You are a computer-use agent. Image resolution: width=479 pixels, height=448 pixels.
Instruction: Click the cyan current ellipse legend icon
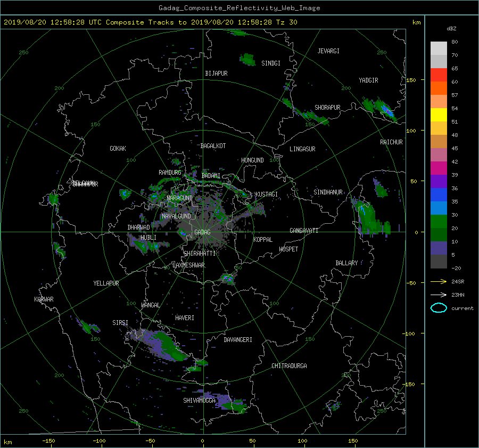(x=439, y=308)
